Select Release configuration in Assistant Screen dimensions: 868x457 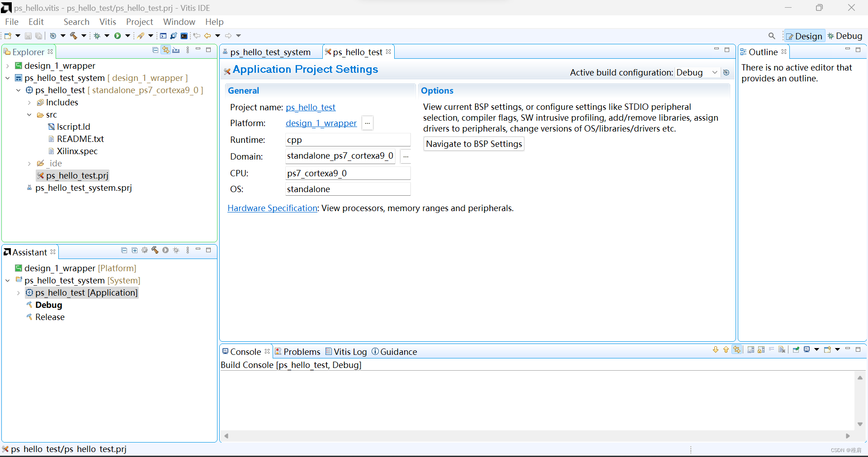click(50, 317)
